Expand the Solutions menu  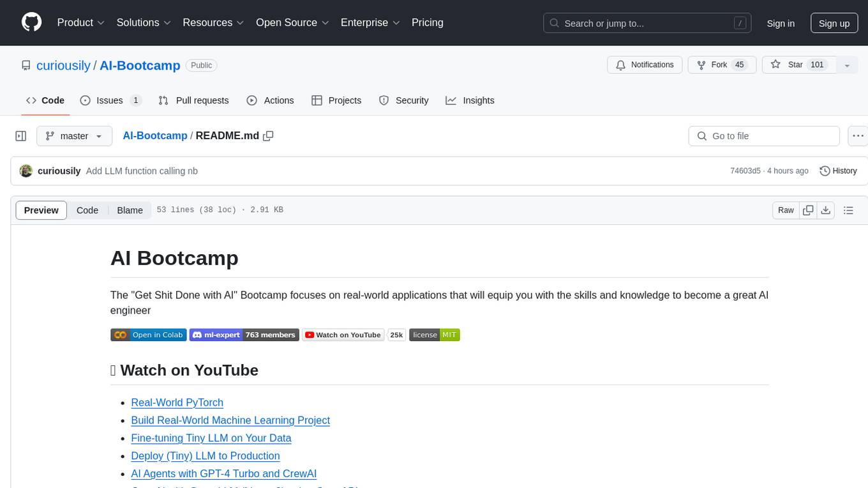pyautogui.click(x=144, y=22)
